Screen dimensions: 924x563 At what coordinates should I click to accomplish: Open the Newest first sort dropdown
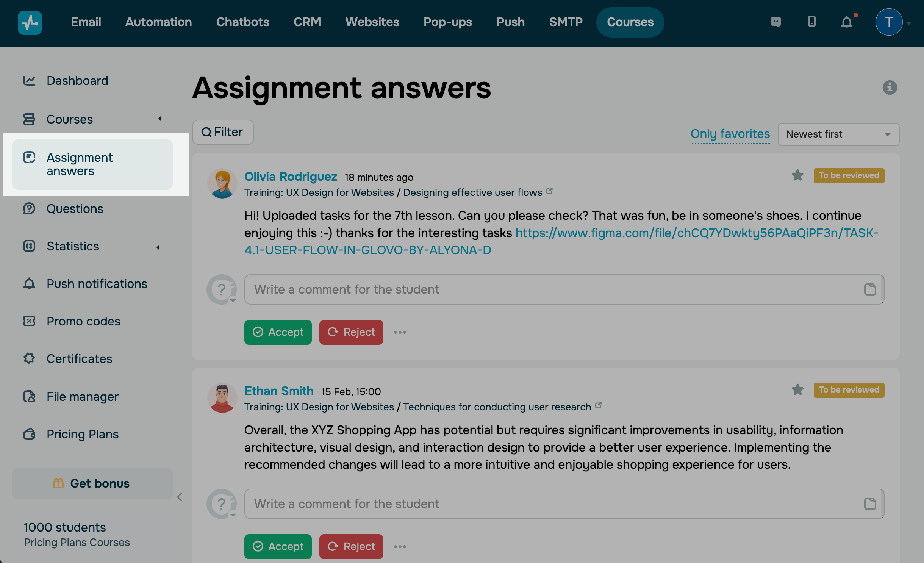pos(838,134)
